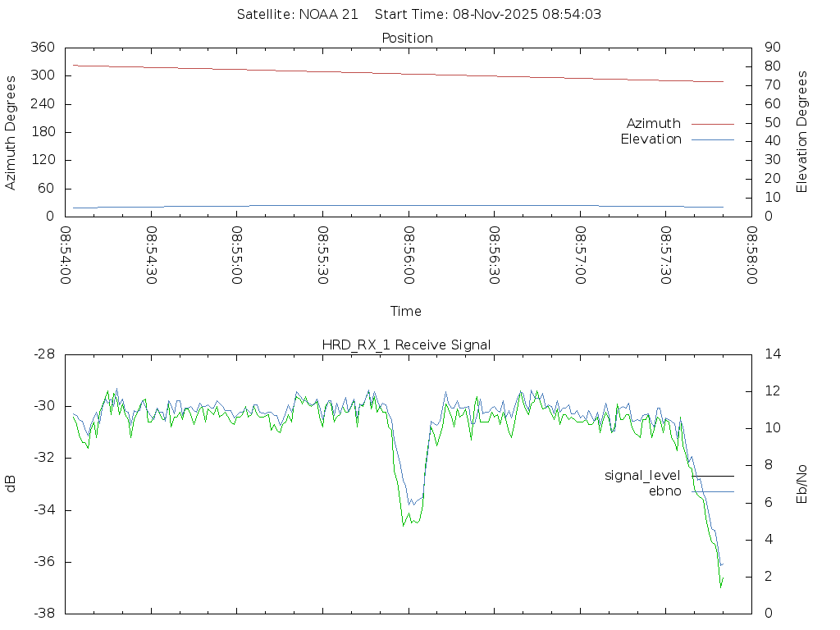Click the Elevation Degrees axis label

(x=802, y=132)
